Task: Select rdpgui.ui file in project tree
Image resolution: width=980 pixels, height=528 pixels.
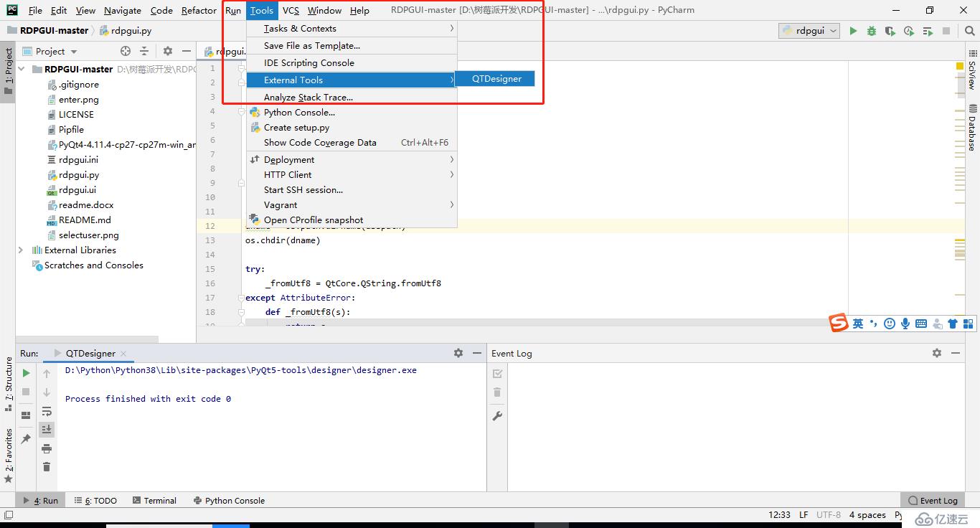Action: click(x=77, y=189)
